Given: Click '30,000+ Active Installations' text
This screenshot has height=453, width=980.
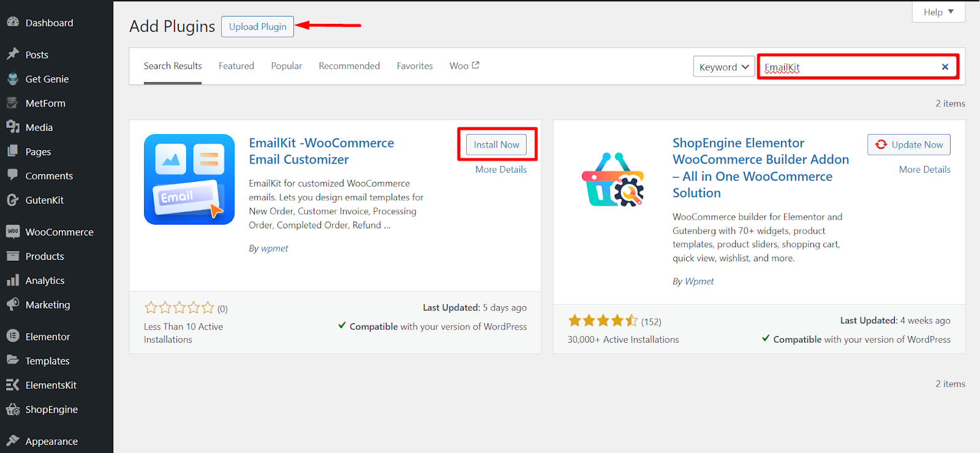Looking at the screenshot, I should pos(623,340).
